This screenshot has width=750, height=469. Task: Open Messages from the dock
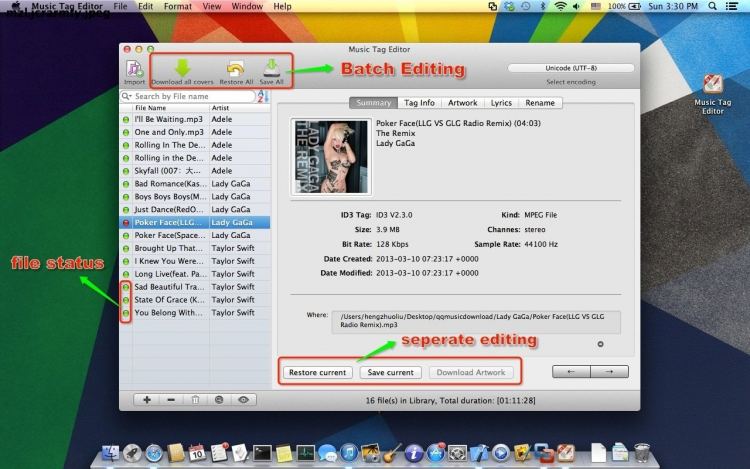327,452
